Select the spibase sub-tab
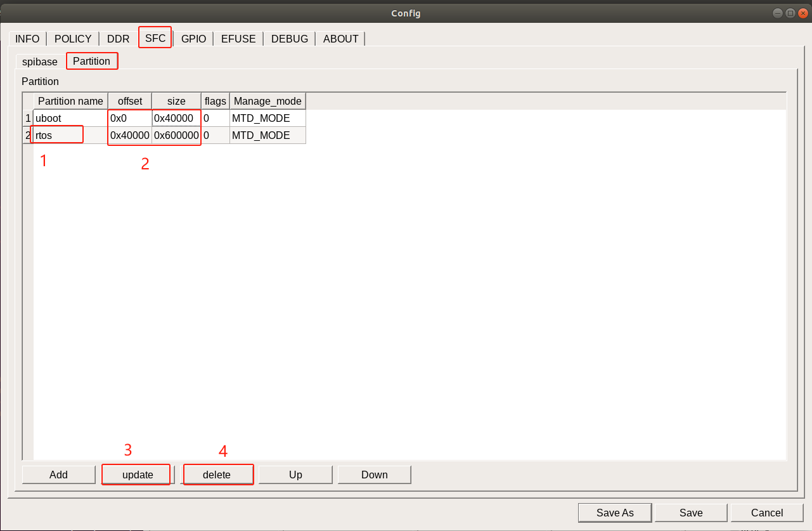 (x=40, y=62)
